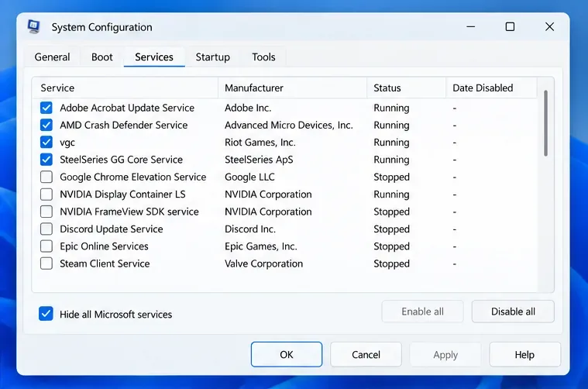Screen dimensions: 588x389
Task: Select Epic Online Services text
Action: point(105,246)
